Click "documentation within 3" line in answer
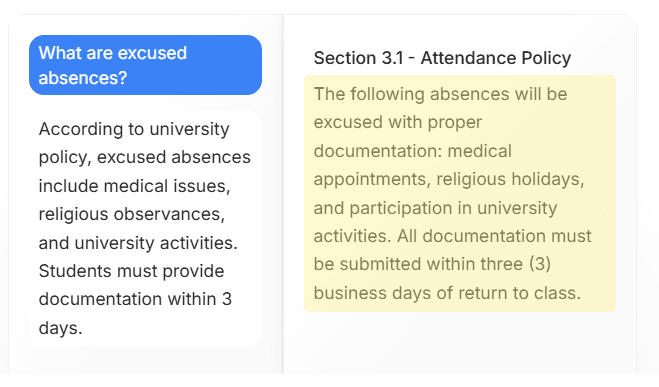The width and height of the screenshot is (659, 387). (135, 299)
